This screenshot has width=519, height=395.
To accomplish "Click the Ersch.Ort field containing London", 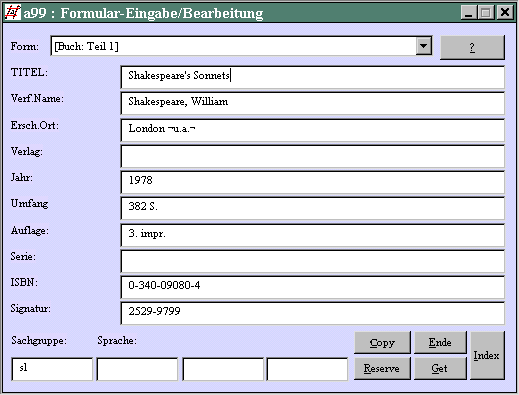I will tap(313, 130).
